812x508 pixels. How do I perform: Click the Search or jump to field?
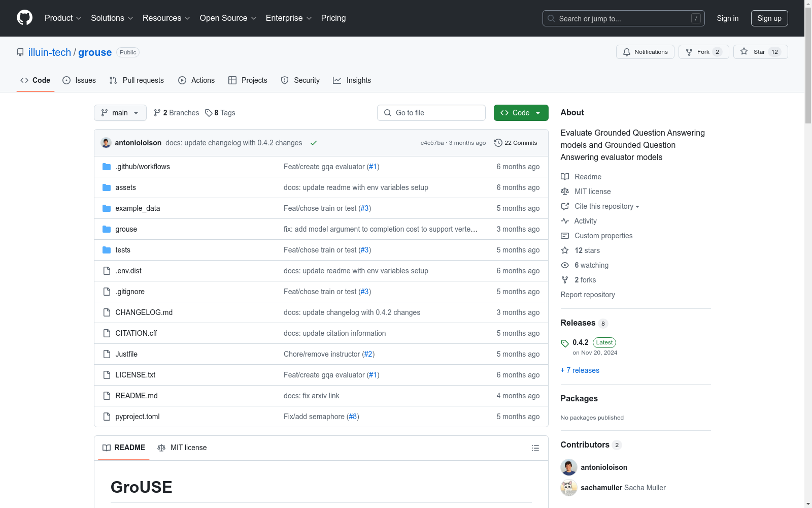tap(624, 18)
